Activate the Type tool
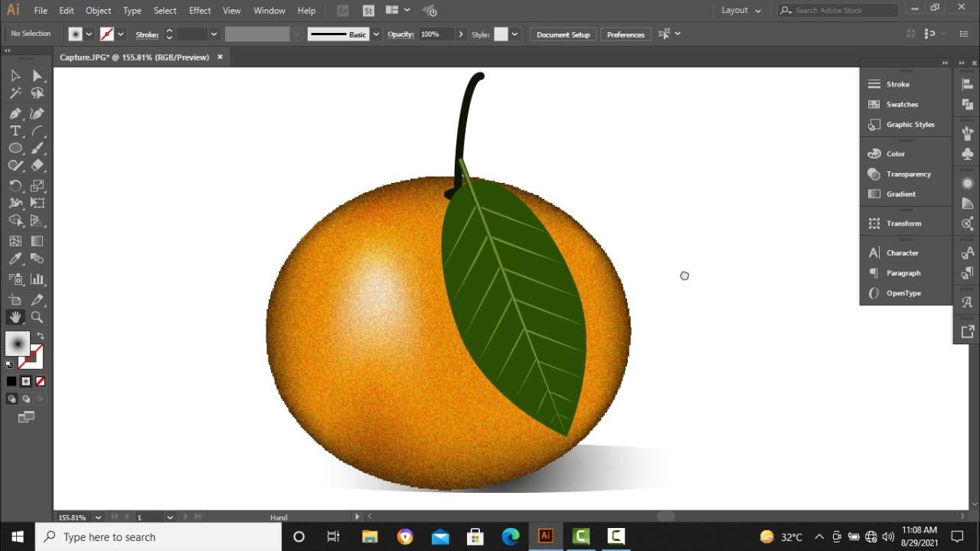Image resolution: width=980 pixels, height=551 pixels. point(15,131)
